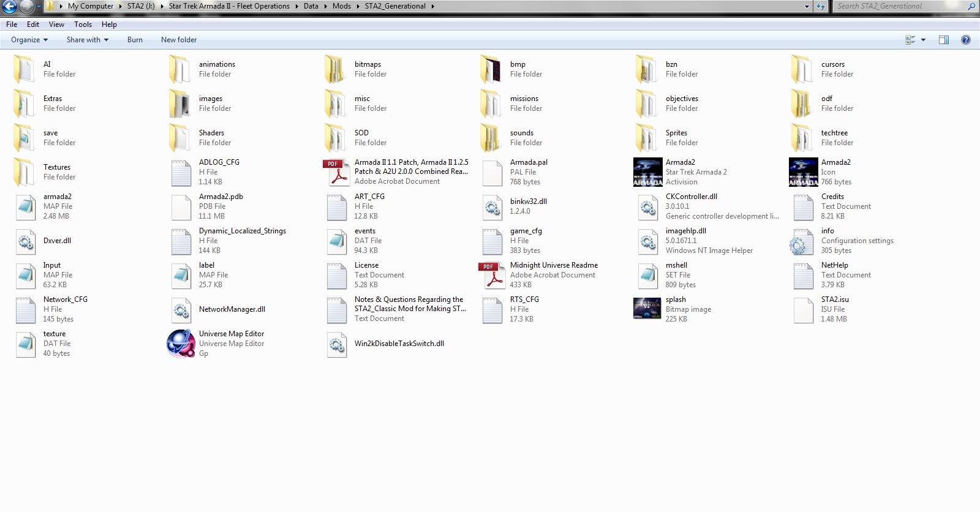This screenshot has height=512, width=980.
Task: Open the Tools menu
Action: pos(83,24)
